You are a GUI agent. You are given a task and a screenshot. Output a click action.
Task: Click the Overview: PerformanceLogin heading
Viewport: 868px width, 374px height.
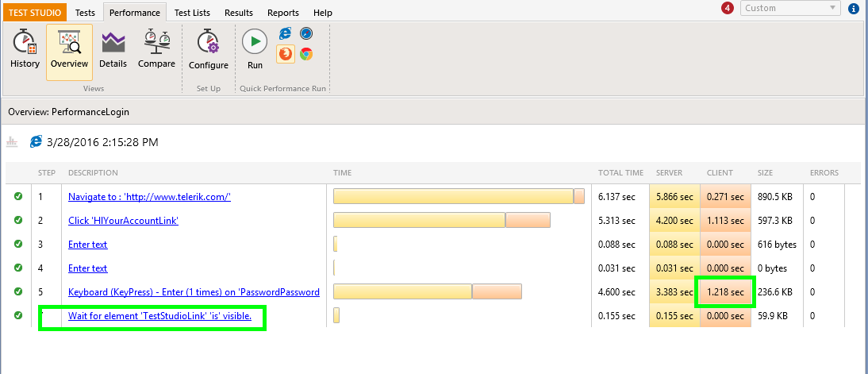click(x=69, y=112)
